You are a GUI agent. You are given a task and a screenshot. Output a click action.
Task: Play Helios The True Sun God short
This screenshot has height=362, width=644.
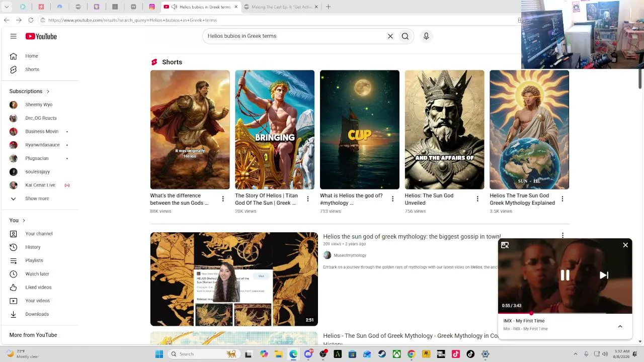[x=529, y=130]
